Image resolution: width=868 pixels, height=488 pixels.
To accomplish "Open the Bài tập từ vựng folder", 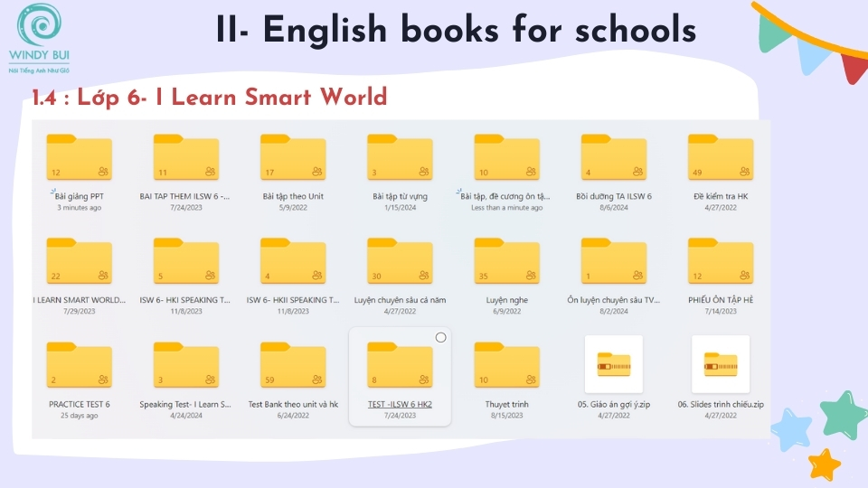I will [x=400, y=159].
